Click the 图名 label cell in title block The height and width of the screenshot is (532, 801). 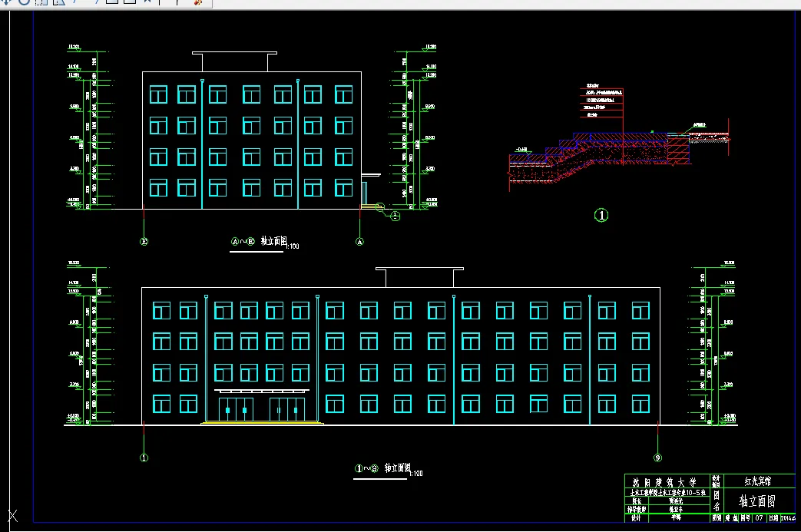[717, 501]
